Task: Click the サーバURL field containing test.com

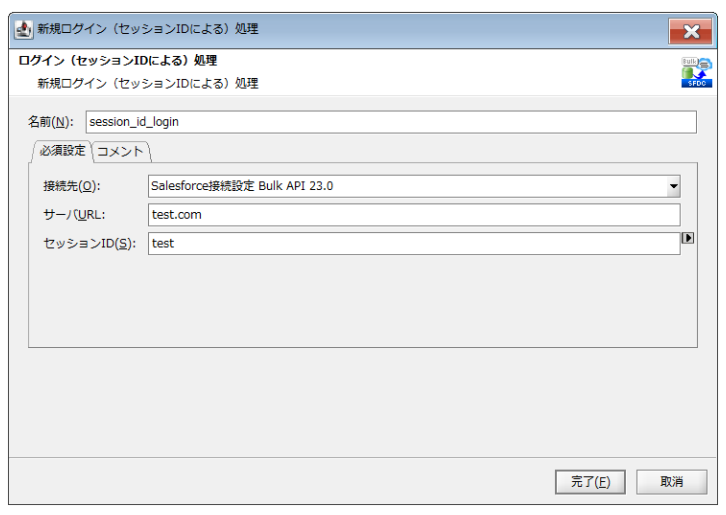Action: pos(414,215)
